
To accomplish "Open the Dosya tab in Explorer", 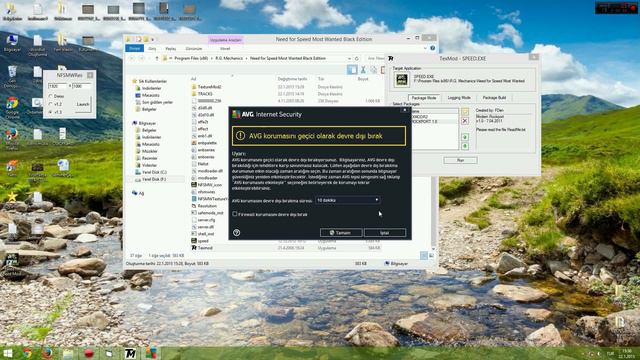I will 134,48.
